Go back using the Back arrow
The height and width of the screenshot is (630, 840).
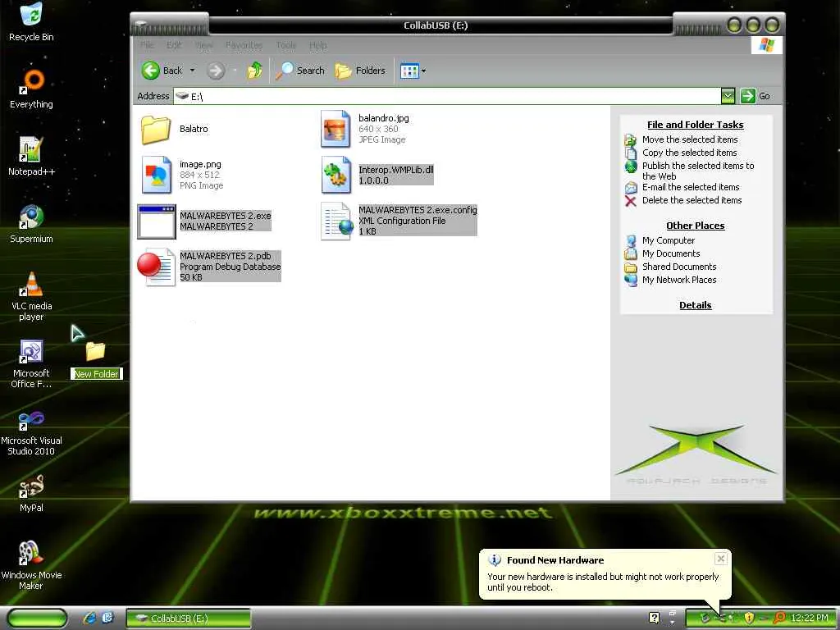click(x=162, y=71)
